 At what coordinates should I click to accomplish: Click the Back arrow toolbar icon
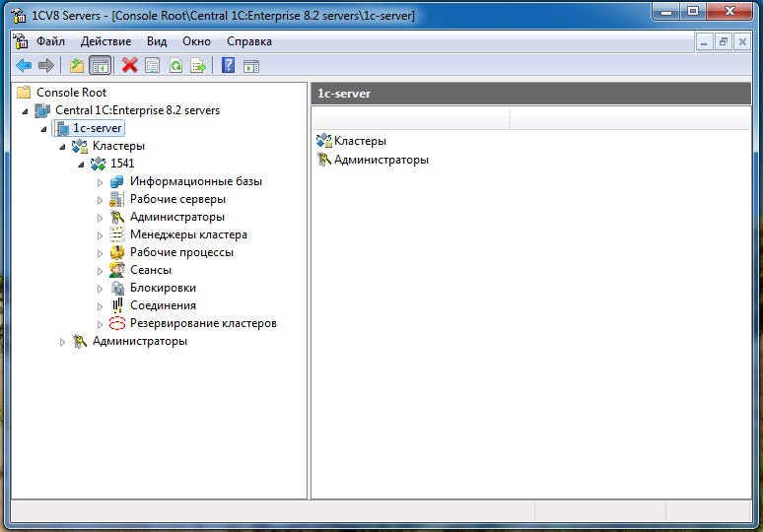[x=24, y=66]
